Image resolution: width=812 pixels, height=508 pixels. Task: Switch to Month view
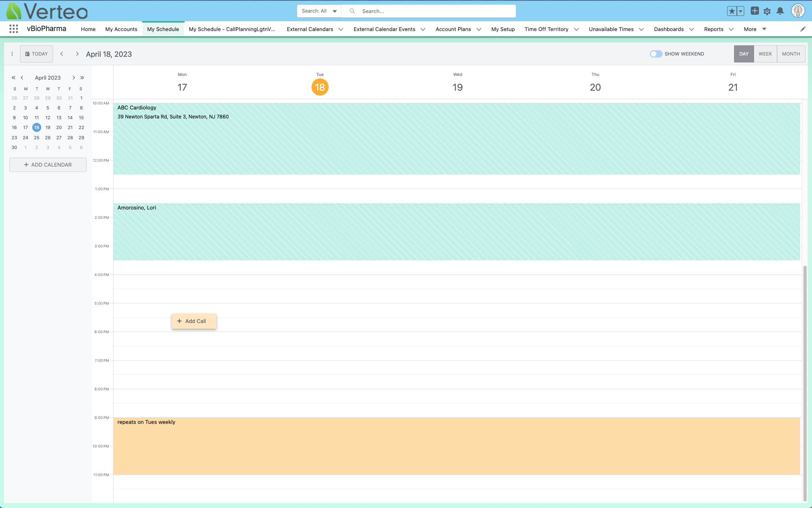(x=791, y=54)
